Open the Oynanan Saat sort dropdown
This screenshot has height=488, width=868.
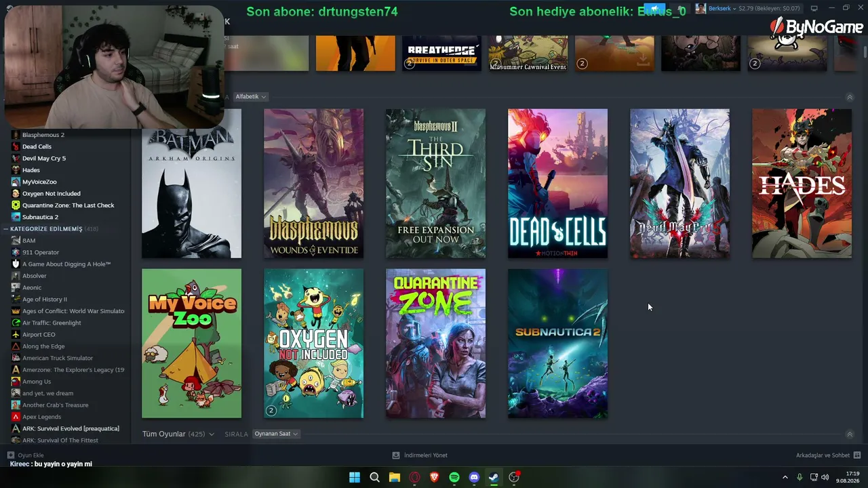(276, 434)
